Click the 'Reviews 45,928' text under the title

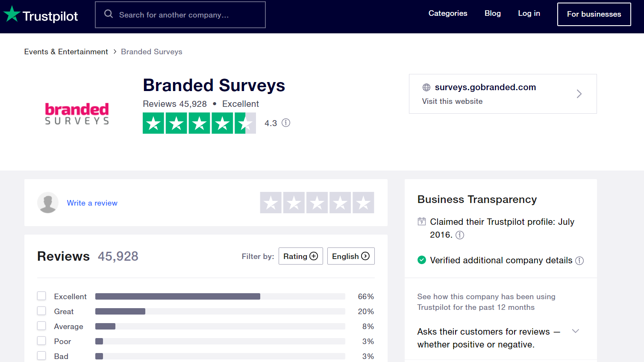[x=175, y=104]
